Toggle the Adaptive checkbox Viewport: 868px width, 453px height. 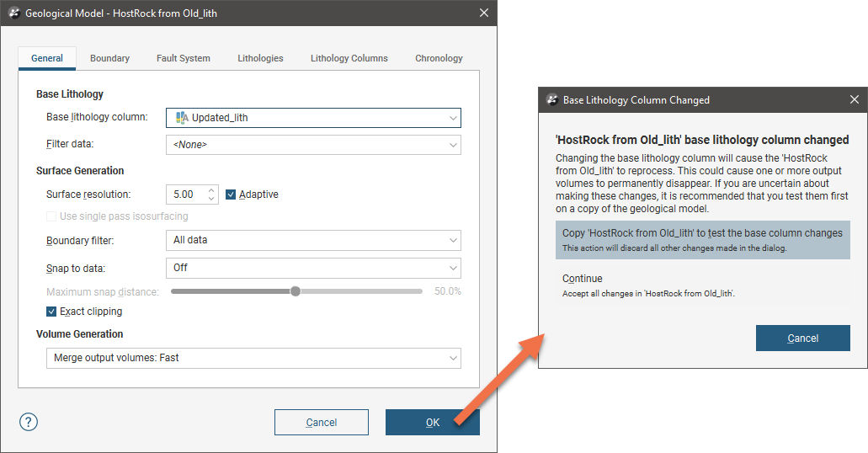(232, 195)
